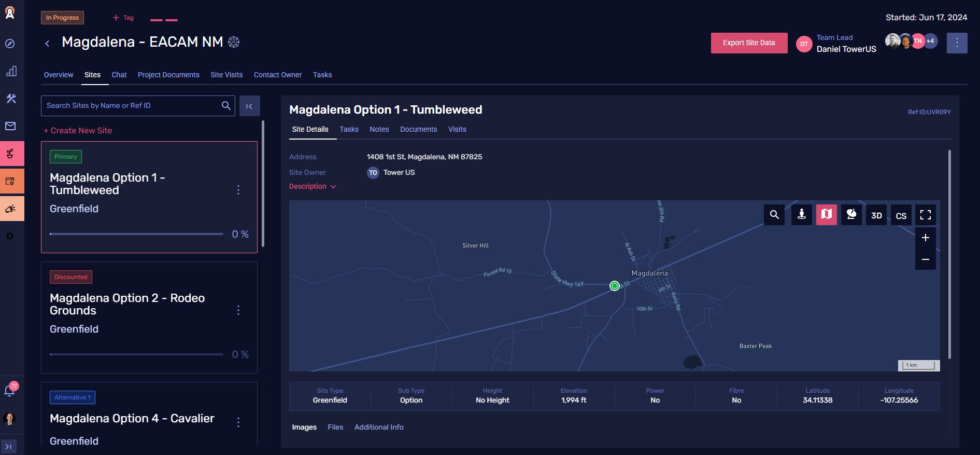Image resolution: width=980 pixels, height=455 pixels.
Task: Open the tools wrench sidebar icon
Action: (11, 99)
